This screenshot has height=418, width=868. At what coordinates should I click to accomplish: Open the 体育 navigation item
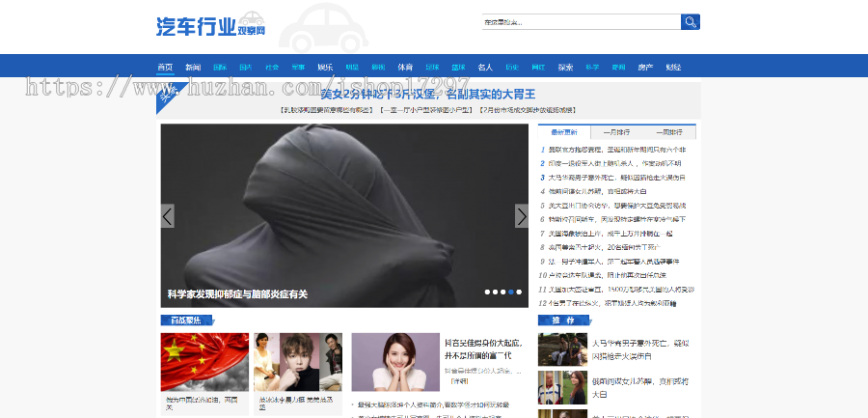coord(405,67)
